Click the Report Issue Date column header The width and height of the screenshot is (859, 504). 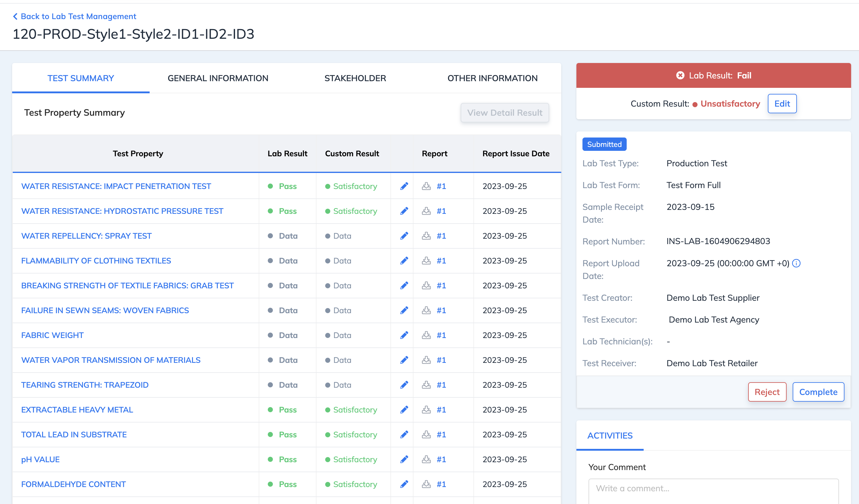(516, 154)
